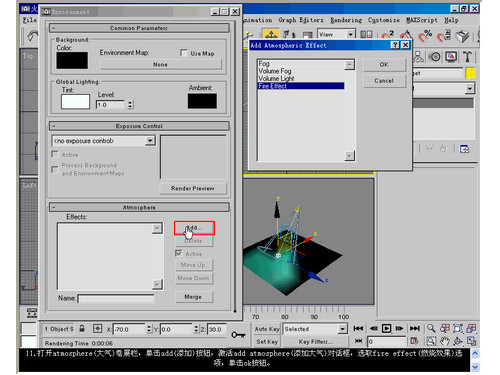Open the Utilities hammer panel

coord(467,57)
